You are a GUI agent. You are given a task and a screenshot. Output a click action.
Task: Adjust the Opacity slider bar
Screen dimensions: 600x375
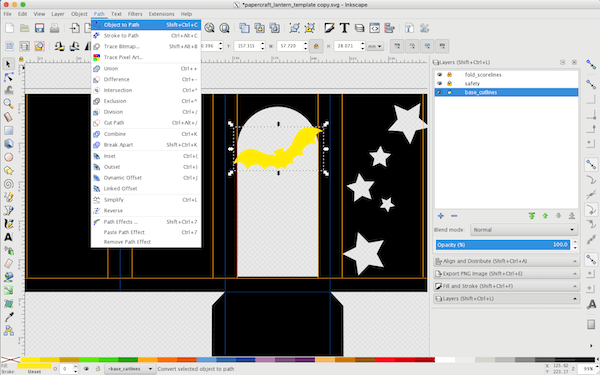[502, 245]
